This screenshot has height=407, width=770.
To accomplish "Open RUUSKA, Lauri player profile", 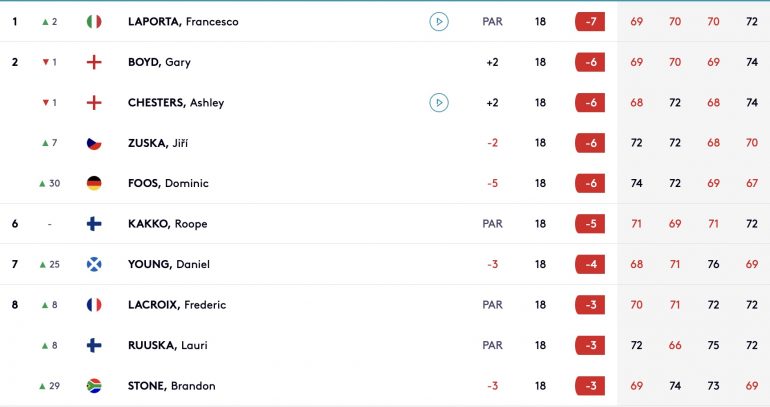I will click(167, 346).
